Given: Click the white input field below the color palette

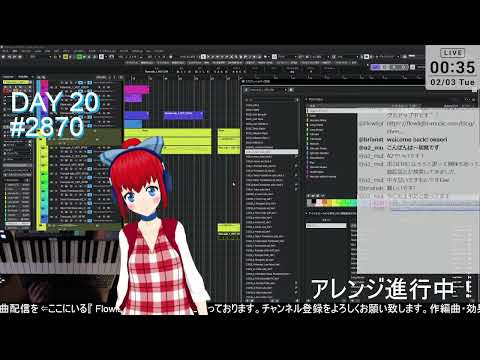Looking at the screenshot, I should (x=326, y=226).
